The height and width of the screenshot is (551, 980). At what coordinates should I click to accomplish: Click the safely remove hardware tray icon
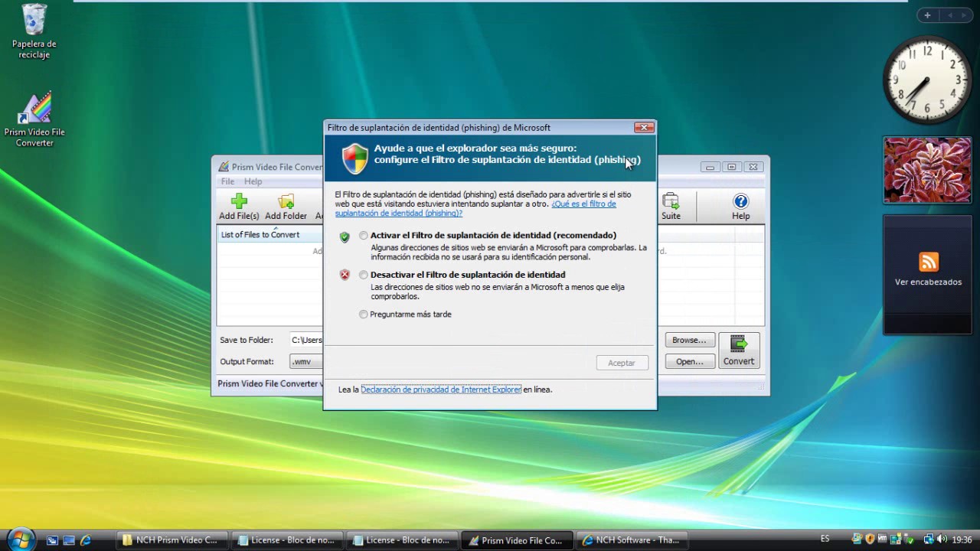tap(909, 540)
